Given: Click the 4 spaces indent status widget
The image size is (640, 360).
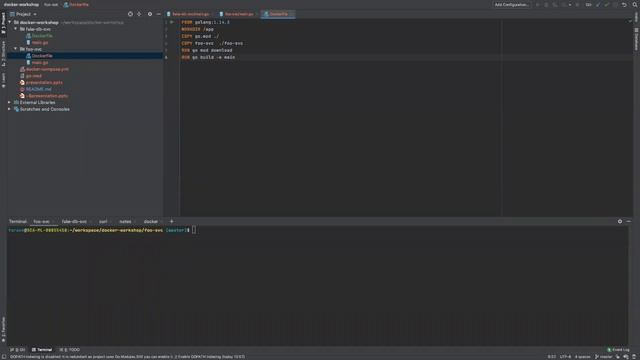Looking at the screenshot, I should 582,357.
